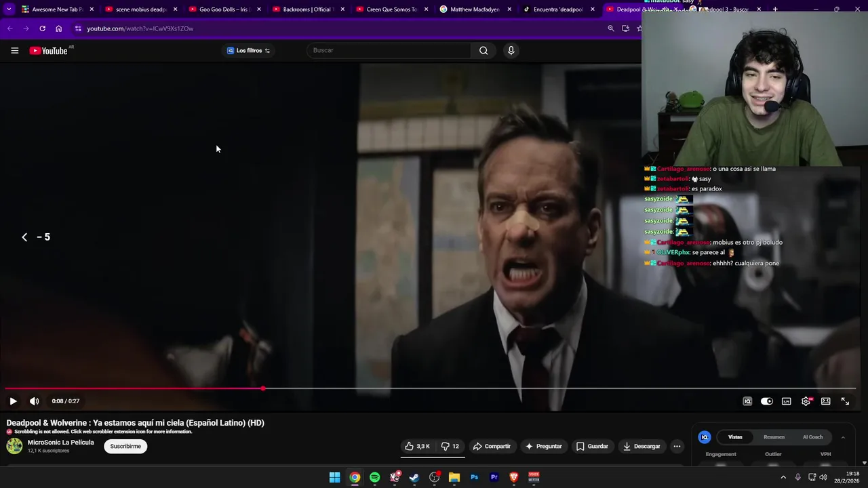Screen dimensions: 868x488
Task: Open Spotify from taskbar
Action: click(x=374, y=477)
